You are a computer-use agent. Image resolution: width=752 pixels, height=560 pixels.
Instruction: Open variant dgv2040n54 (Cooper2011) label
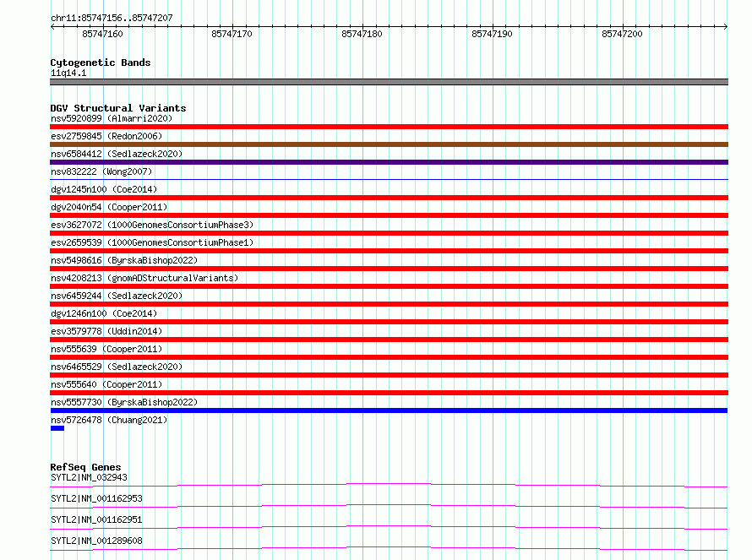(109, 207)
